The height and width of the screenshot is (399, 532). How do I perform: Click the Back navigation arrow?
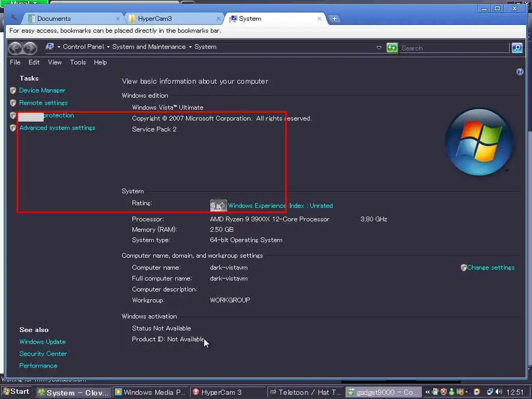click(15, 48)
